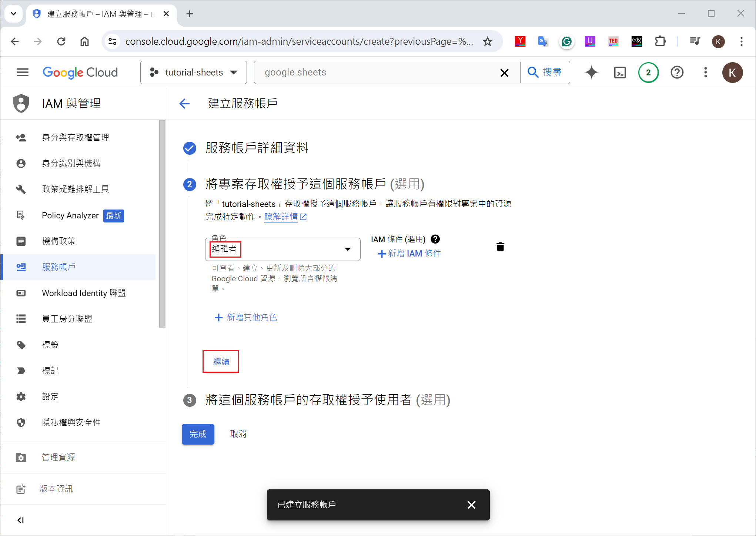The width and height of the screenshot is (756, 536).
Task: Open Workload Identity 聯盟 sidebar item
Action: 84,293
